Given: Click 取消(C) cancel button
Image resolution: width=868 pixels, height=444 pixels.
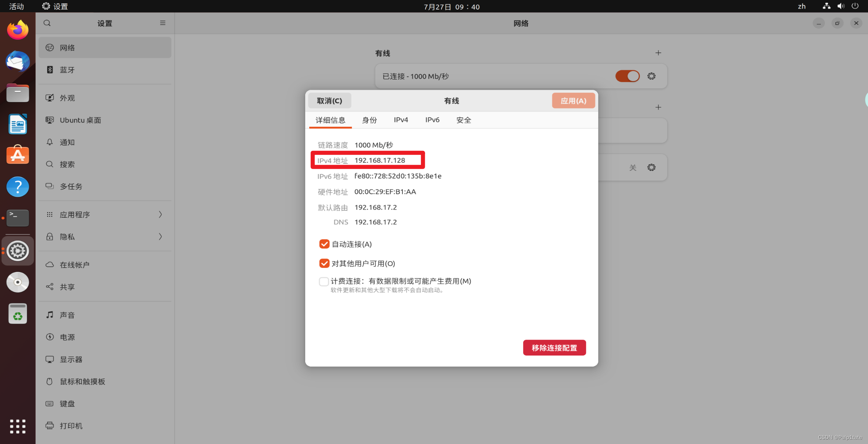Looking at the screenshot, I should (x=329, y=101).
